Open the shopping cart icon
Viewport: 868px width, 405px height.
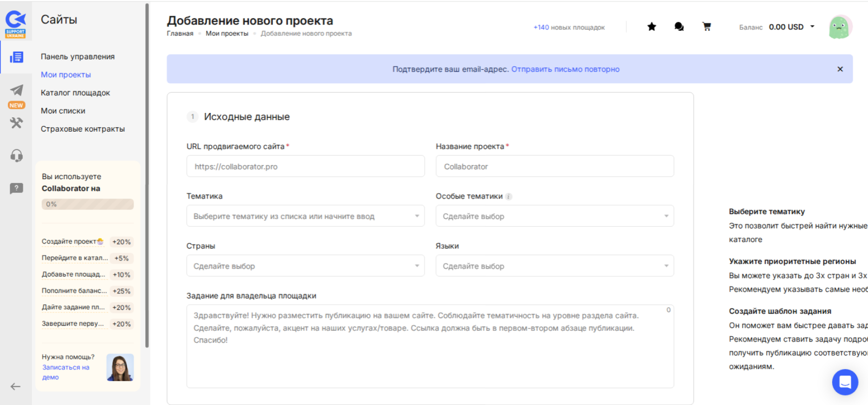(707, 27)
